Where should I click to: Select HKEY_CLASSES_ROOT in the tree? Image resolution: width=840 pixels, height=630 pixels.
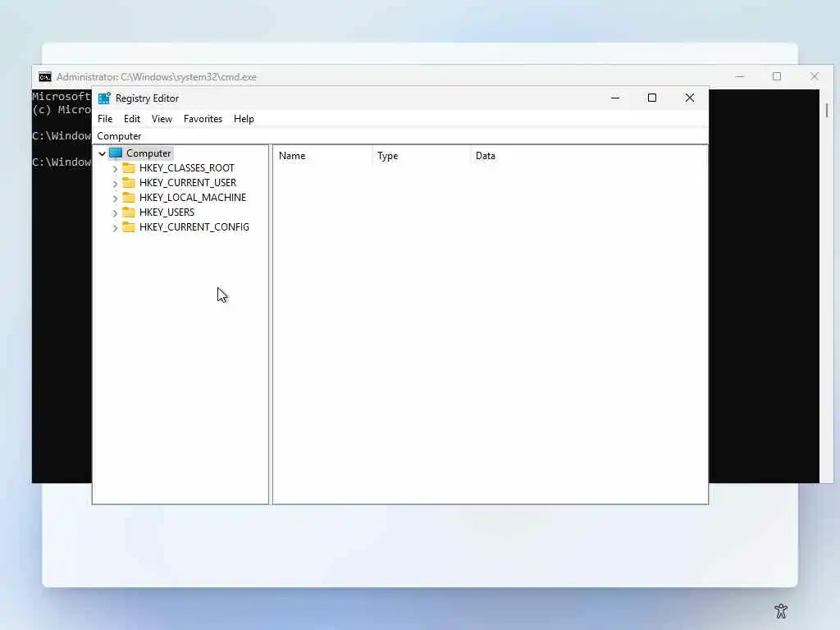[186, 168]
